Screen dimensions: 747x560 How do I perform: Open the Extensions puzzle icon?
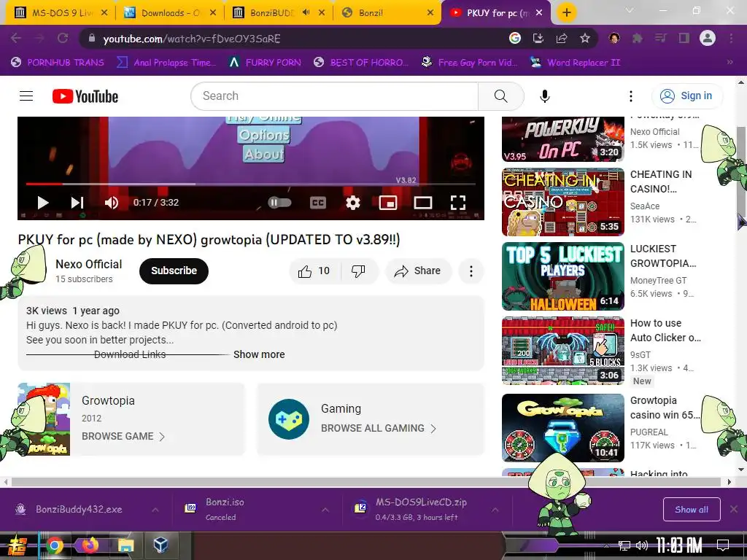tap(638, 38)
